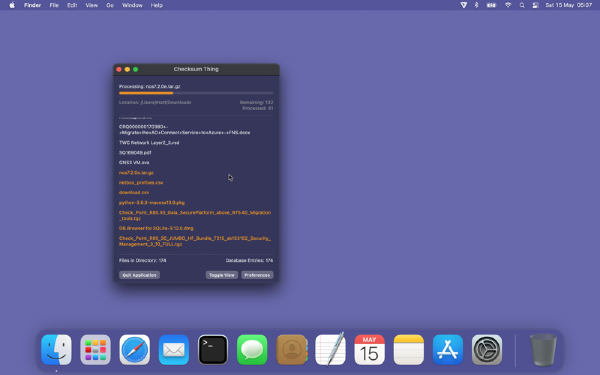Open the Calendar dock icon
The image size is (600, 375).
pos(369,350)
